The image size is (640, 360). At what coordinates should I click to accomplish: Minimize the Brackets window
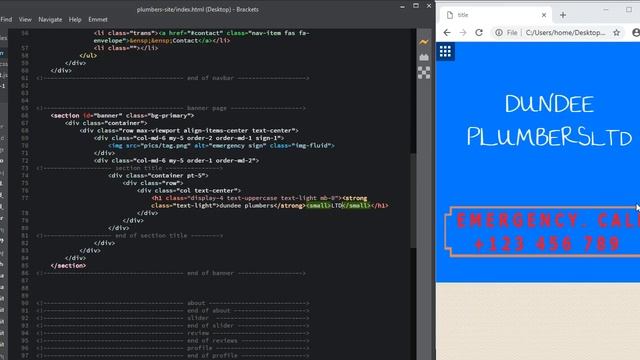(402, 6)
